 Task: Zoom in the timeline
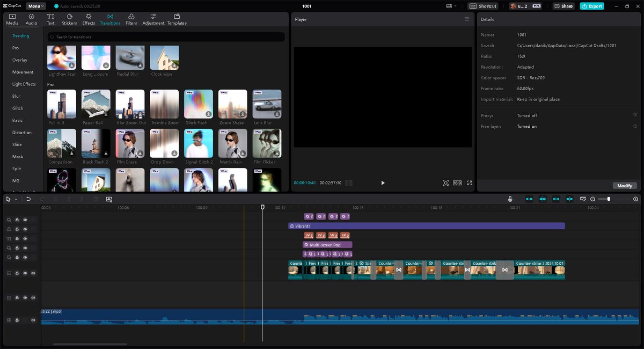(636, 199)
